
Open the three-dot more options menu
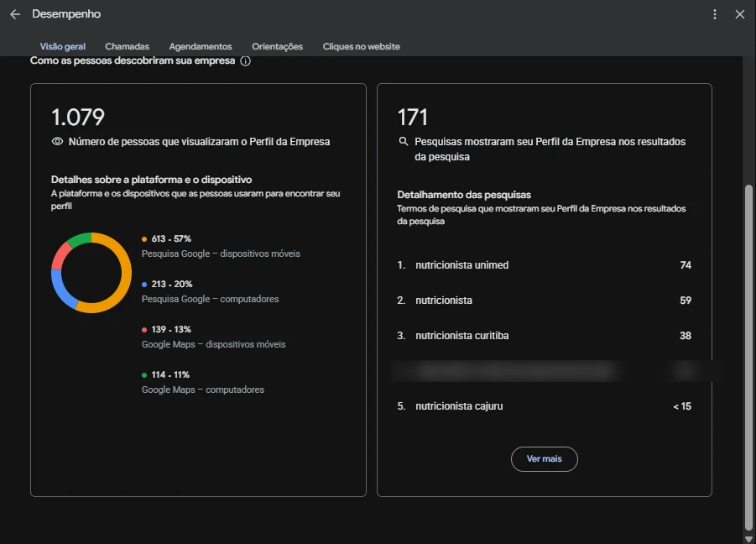pos(715,14)
